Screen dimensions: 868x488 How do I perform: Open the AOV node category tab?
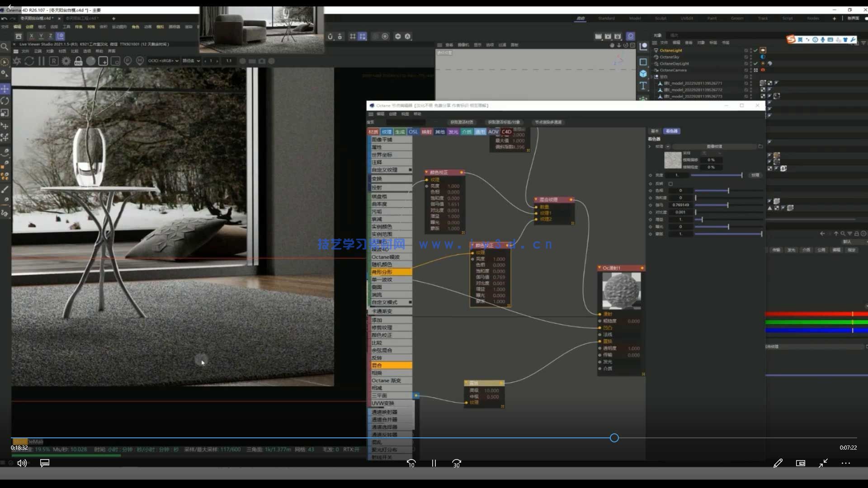point(493,132)
